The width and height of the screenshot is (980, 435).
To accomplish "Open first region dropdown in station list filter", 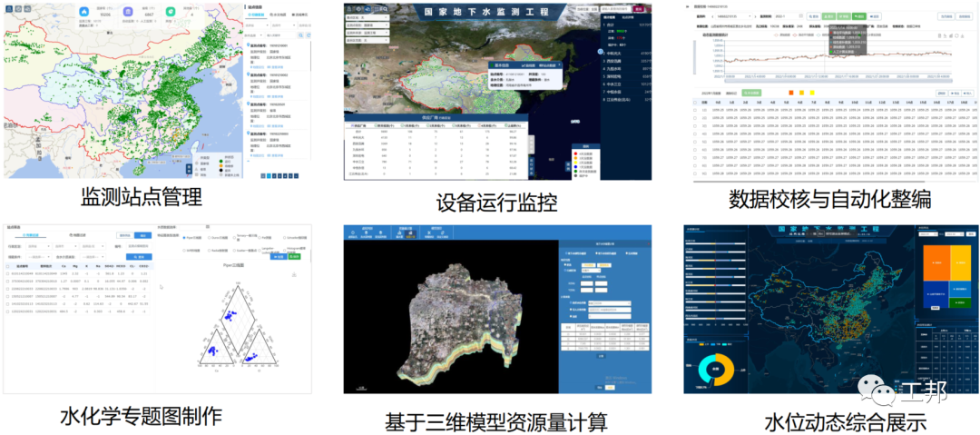I will [x=257, y=25].
